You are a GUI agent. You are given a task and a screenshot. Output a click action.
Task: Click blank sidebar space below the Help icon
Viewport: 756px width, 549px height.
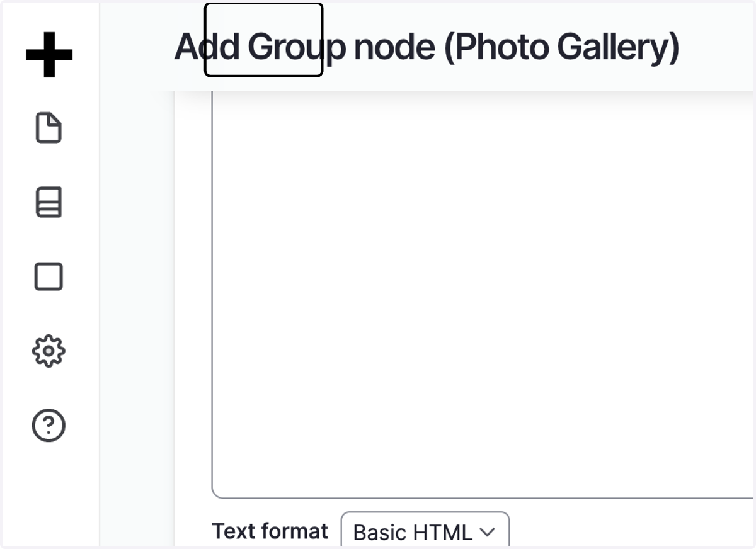click(x=49, y=491)
